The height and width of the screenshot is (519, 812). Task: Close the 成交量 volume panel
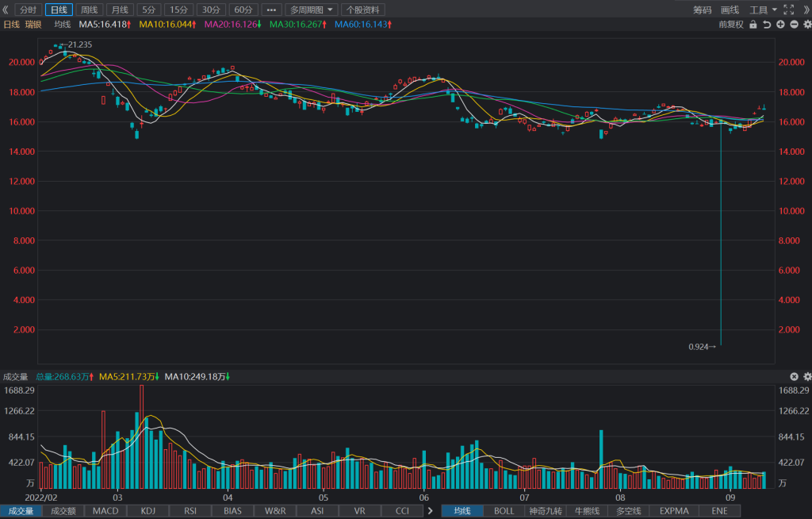click(x=794, y=376)
